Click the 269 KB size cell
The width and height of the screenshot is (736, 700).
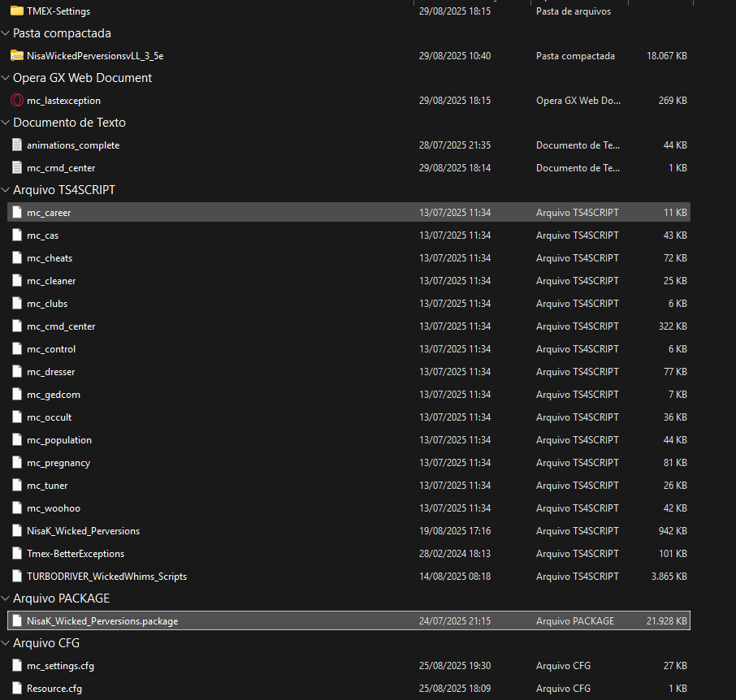673,101
